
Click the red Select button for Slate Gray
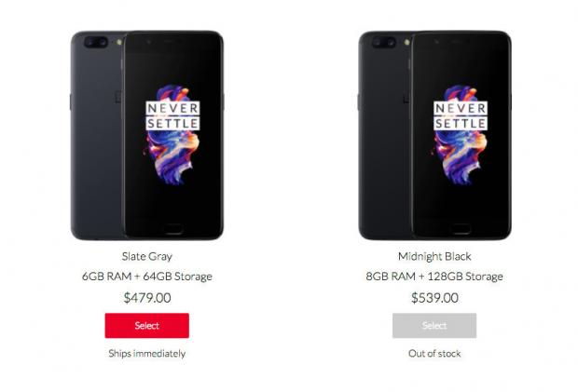tap(146, 325)
